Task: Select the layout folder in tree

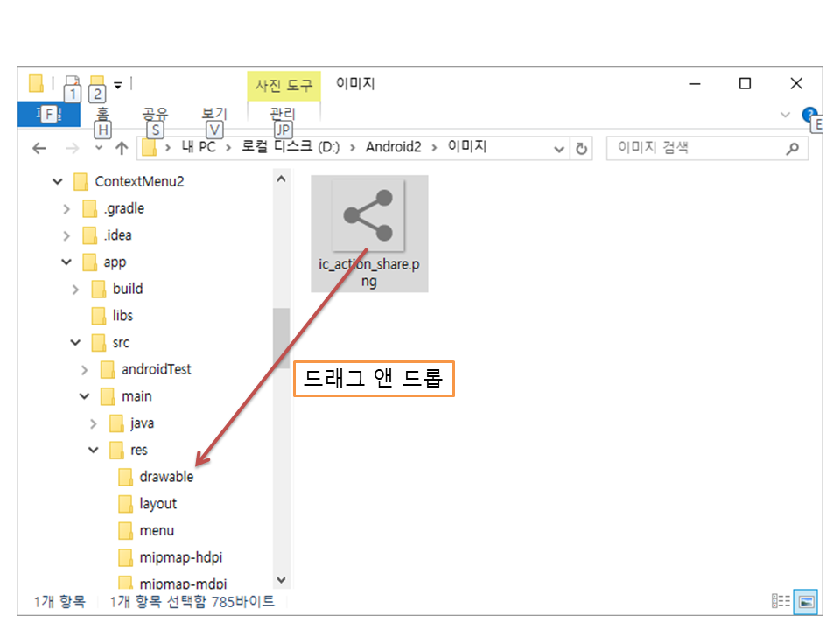Action: pos(157,504)
